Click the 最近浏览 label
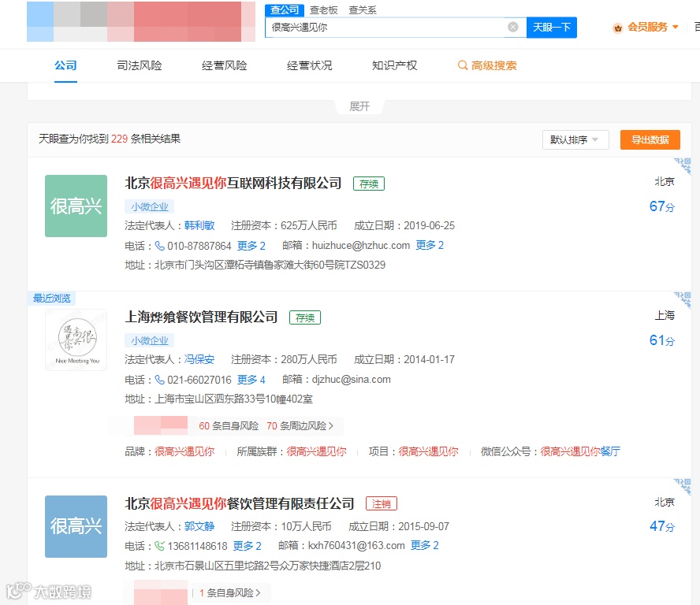This screenshot has height=605, width=700. [52, 298]
